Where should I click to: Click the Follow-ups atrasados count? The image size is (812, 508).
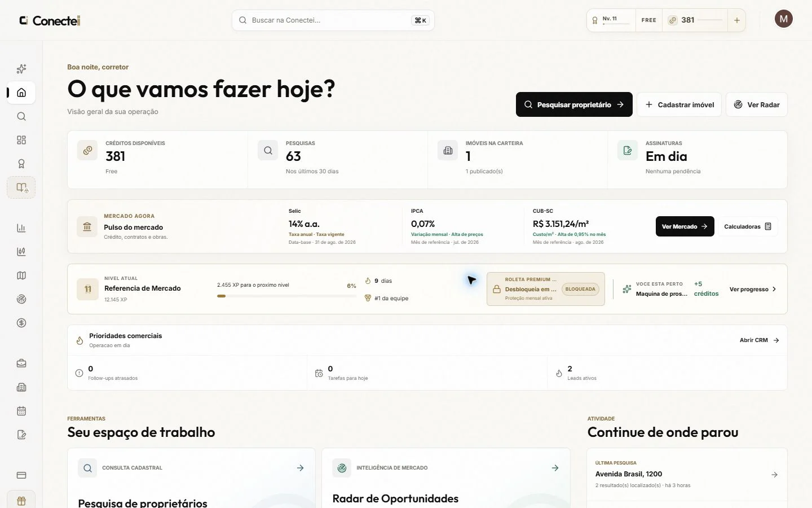pos(90,369)
